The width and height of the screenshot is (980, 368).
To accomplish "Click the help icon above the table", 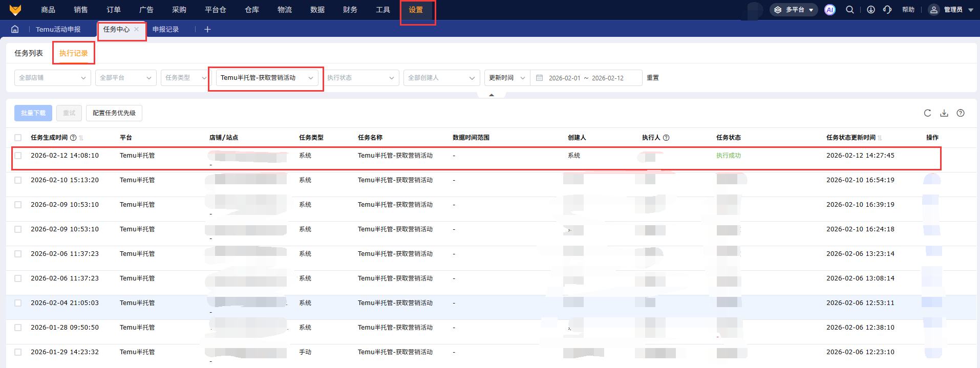I will coord(961,113).
